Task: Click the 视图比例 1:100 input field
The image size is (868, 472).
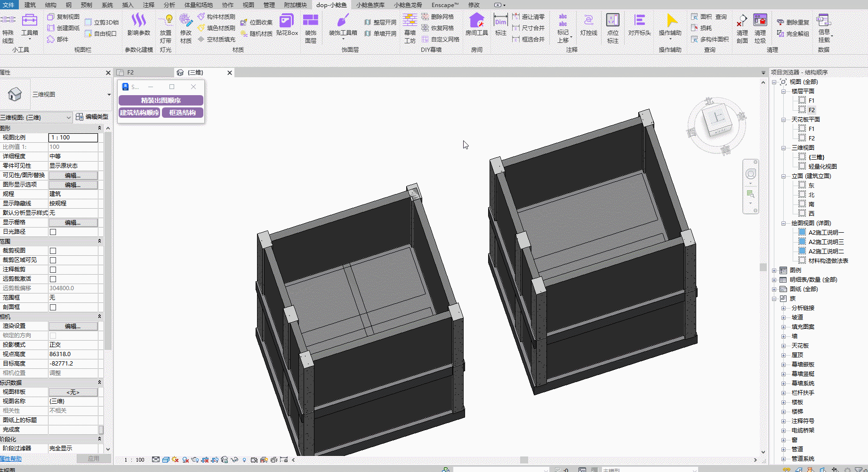Action: coord(73,138)
